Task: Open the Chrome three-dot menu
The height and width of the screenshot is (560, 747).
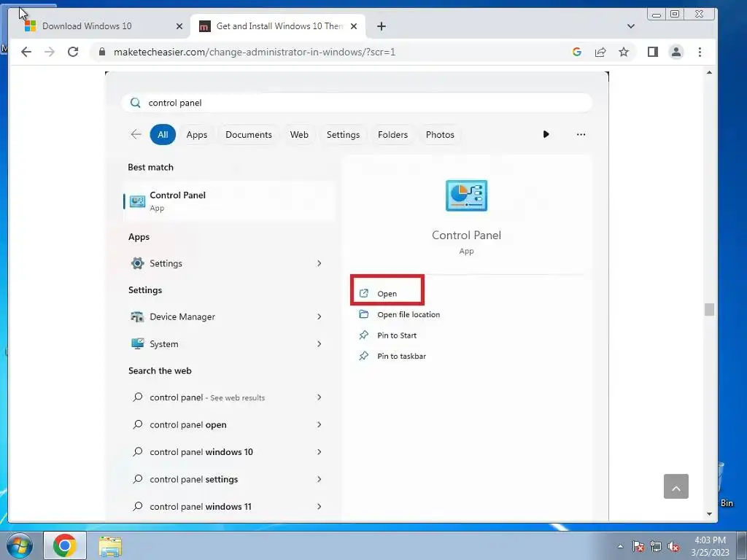Action: click(x=700, y=52)
